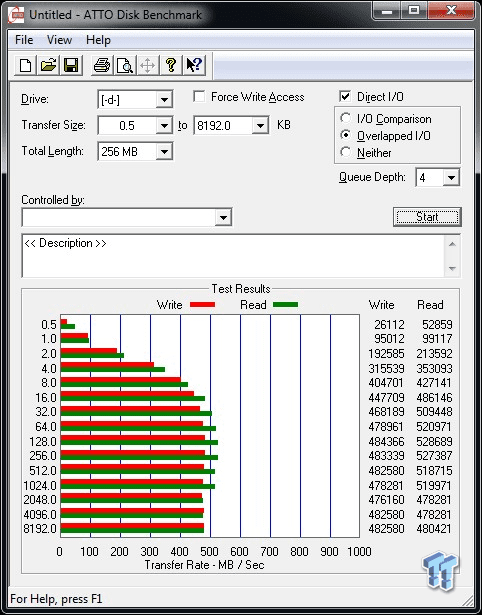The image size is (482, 615).
Task: Maximize the ATTO Disk Benchmark window
Action: pyautogui.click(x=413, y=11)
